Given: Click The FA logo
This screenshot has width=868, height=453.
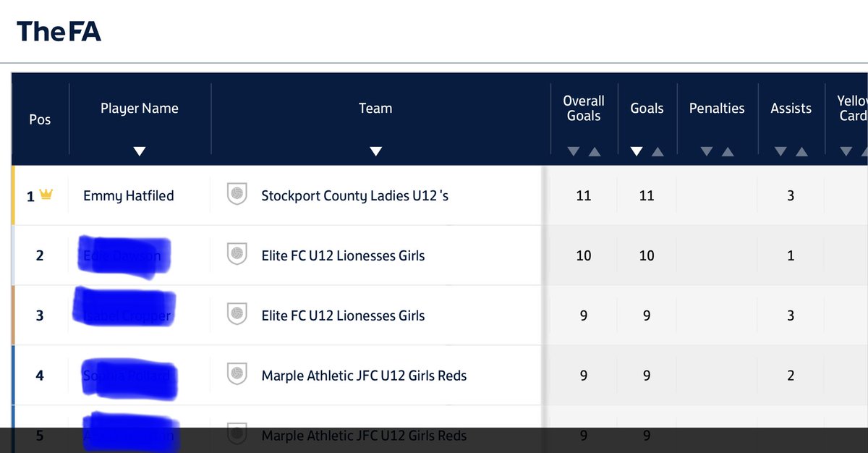Looking at the screenshot, I should [x=59, y=32].
